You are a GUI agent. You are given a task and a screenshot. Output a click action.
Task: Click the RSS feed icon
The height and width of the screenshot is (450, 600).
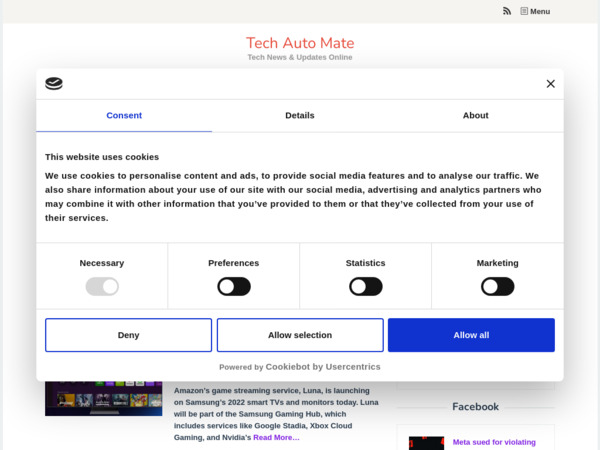(x=507, y=11)
